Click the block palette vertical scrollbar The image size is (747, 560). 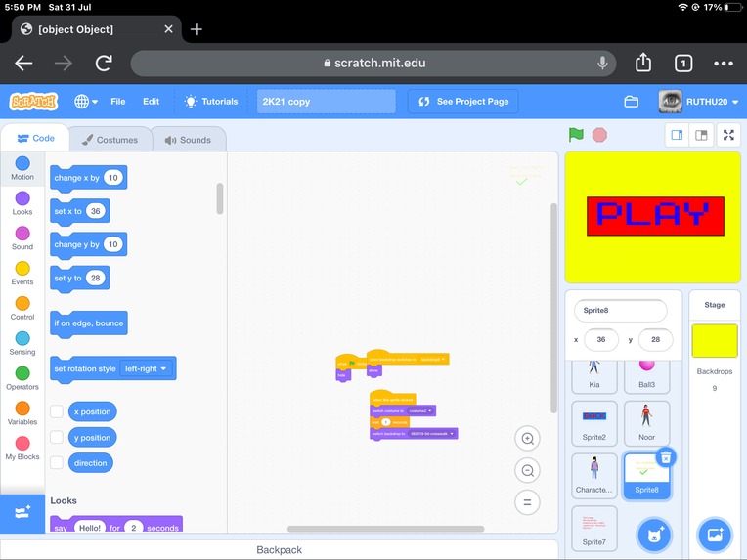coord(220,198)
